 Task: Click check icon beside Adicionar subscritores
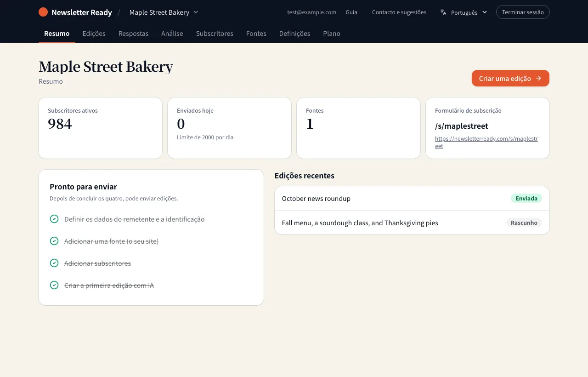[54, 263]
